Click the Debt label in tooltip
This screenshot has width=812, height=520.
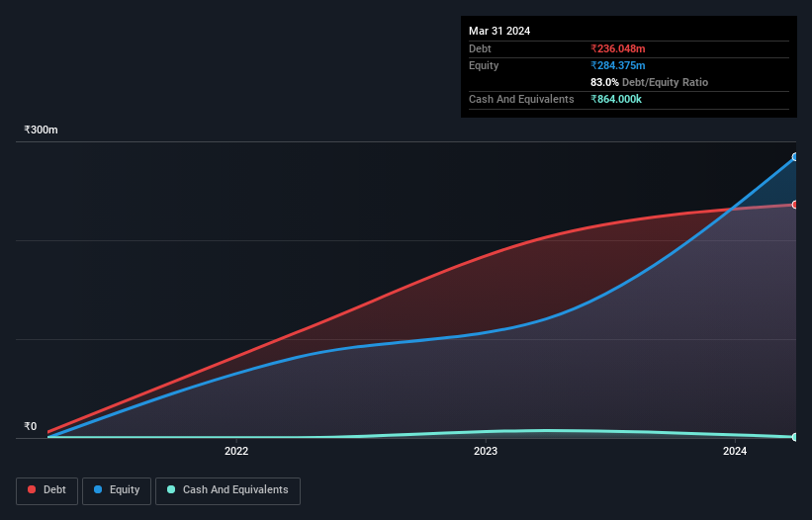click(480, 48)
